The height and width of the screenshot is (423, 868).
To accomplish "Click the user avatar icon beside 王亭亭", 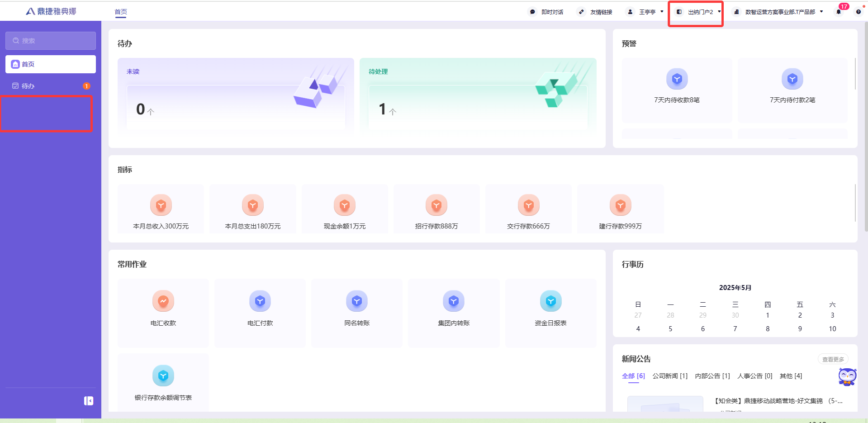I will (630, 12).
